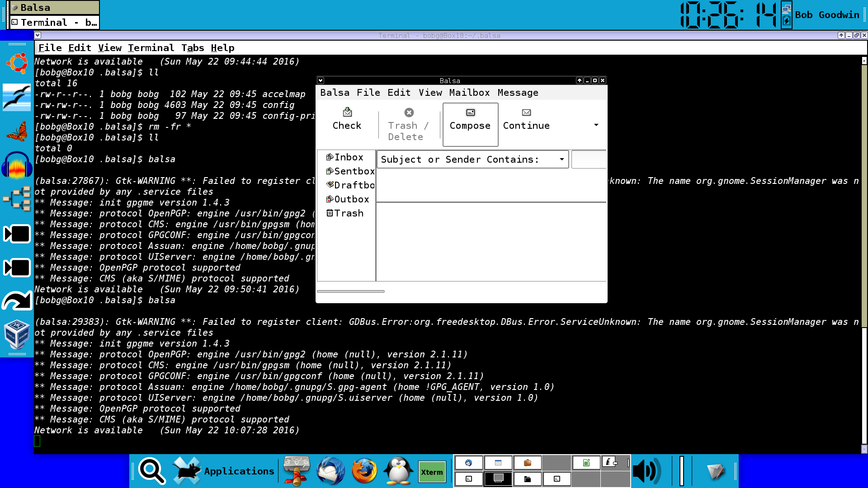The width and height of the screenshot is (868, 488).
Task: Open the Mailbox menu in Balsa
Action: [x=469, y=93]
